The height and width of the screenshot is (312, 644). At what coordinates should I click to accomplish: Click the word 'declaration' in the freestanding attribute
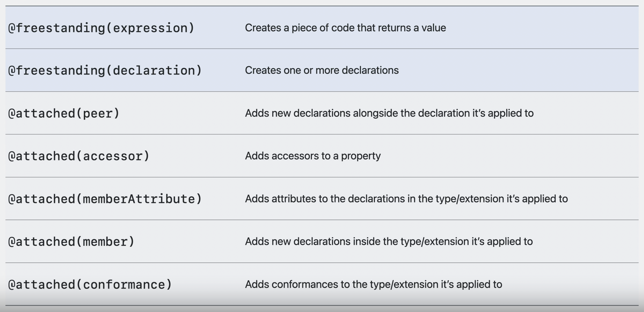coord(154,70)
